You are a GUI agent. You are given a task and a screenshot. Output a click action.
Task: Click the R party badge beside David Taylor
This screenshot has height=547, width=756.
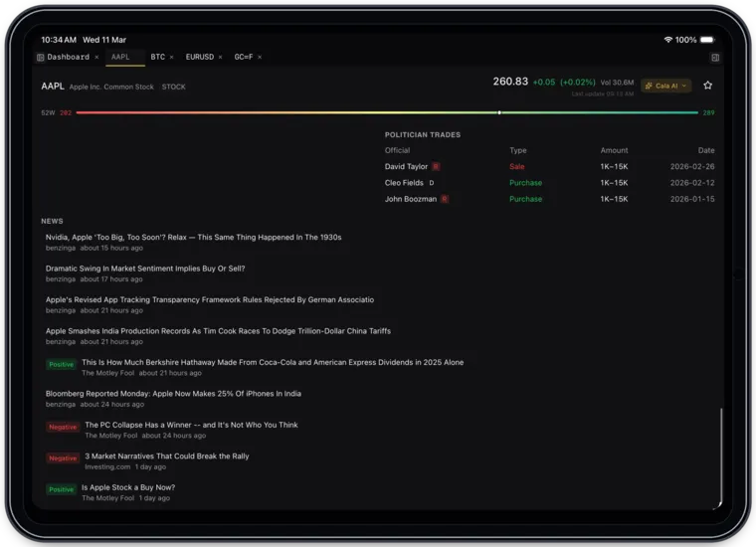(436, 167)
